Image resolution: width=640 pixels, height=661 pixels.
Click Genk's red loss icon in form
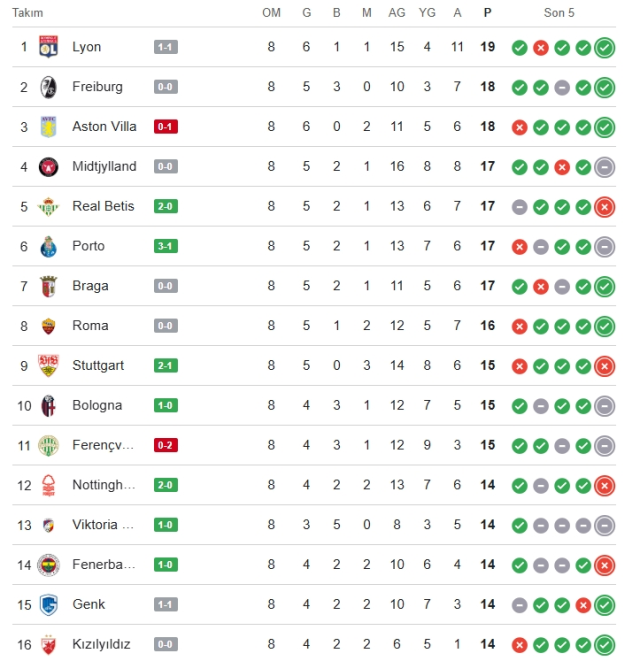click(x=583, y=605)
